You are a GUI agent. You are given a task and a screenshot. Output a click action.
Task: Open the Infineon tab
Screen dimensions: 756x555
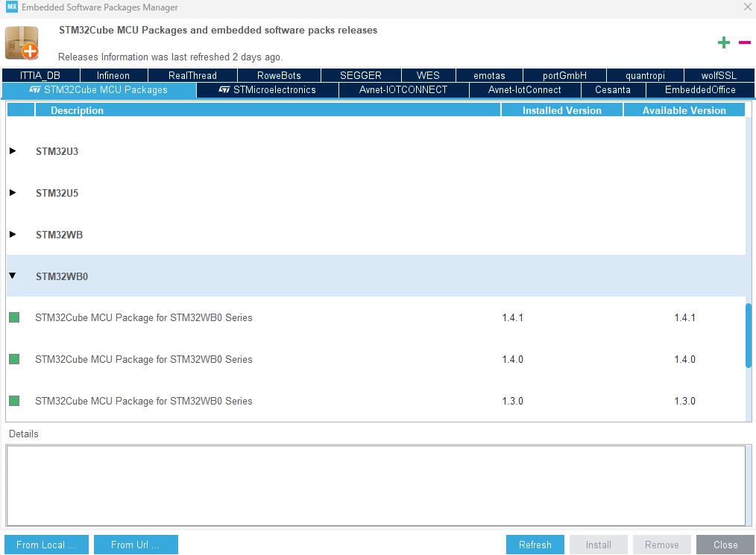[x=113, y=76]
